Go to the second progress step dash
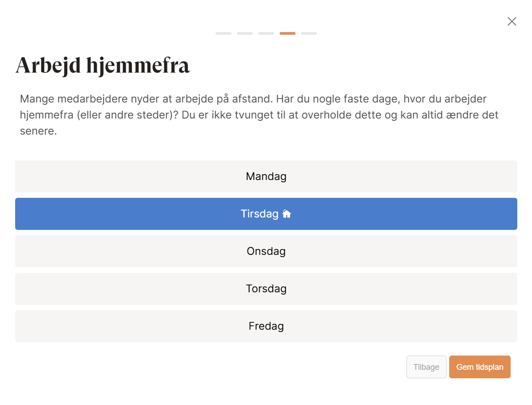 (x=245, y=33)
